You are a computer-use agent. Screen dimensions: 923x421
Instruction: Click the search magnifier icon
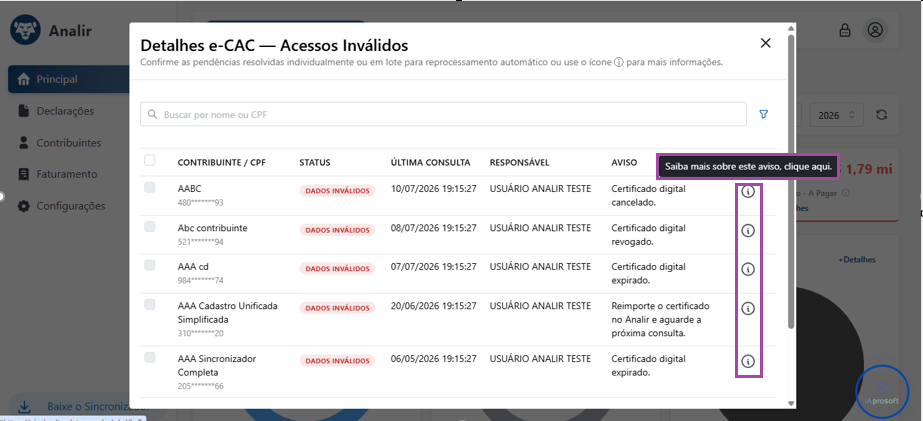tap(152, 115)
